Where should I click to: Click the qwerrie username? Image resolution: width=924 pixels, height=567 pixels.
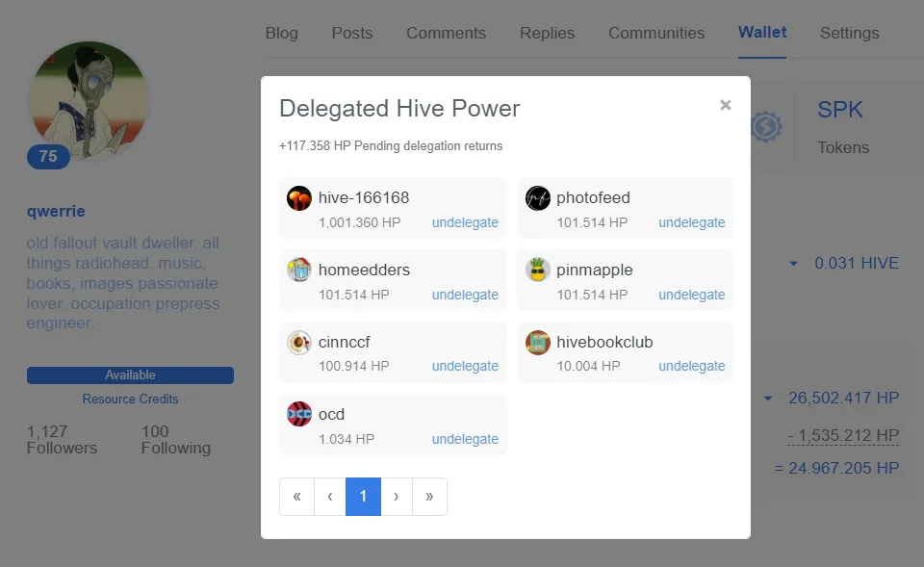pyautogui.click(x=56, y=211)
